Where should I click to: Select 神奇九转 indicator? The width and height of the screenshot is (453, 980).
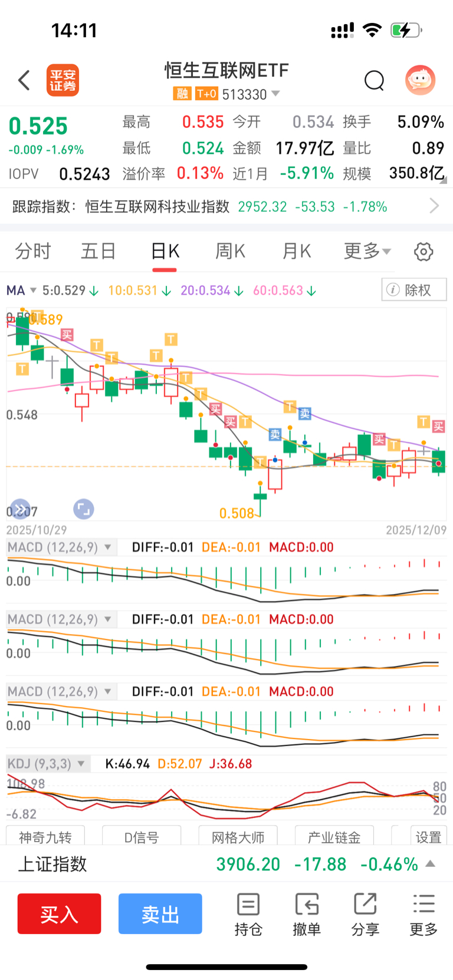point(45,836)
